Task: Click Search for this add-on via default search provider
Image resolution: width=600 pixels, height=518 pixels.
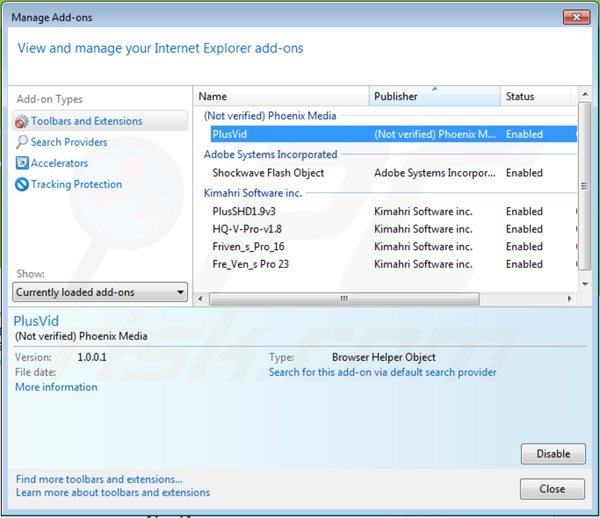Action: pyautogui.click(x=382, y=372)
